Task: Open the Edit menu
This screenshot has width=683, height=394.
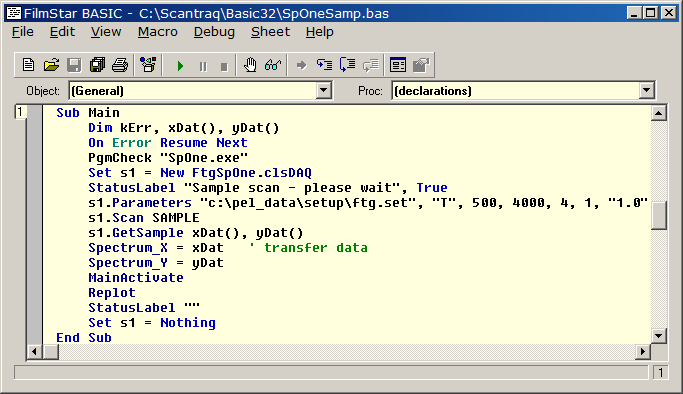Action: click(x=62, y=32)
